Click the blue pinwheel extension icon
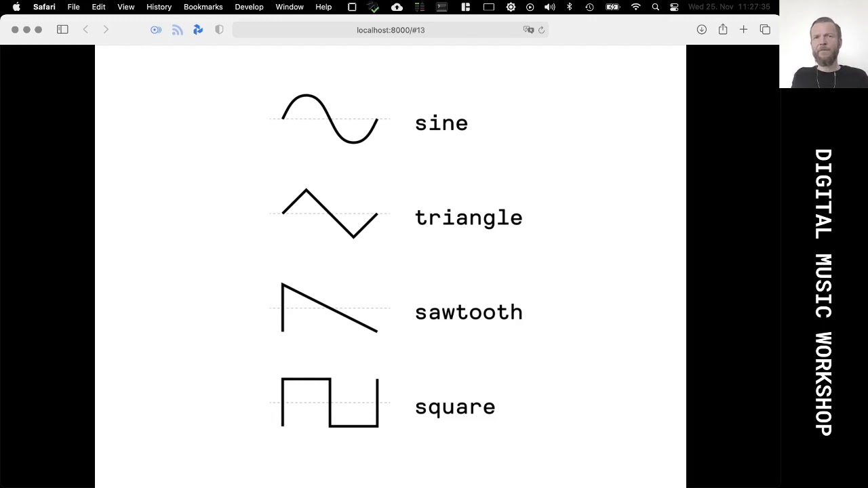Image resolution: width=868 pixels, height=488 pixels. point(198,30)
